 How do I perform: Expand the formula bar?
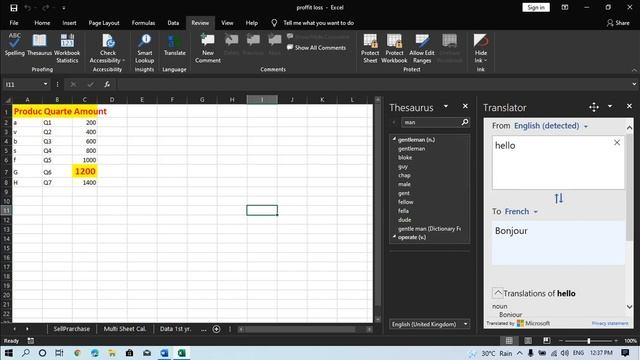click(634, 84)
